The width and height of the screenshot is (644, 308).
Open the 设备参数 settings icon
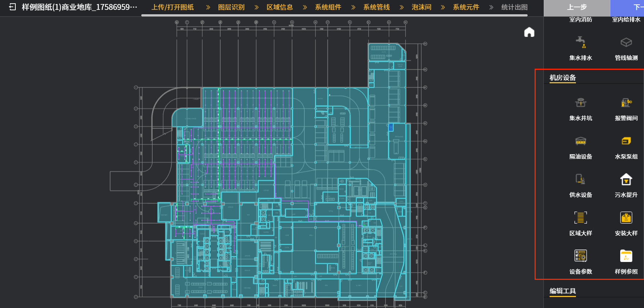(580, 256)
